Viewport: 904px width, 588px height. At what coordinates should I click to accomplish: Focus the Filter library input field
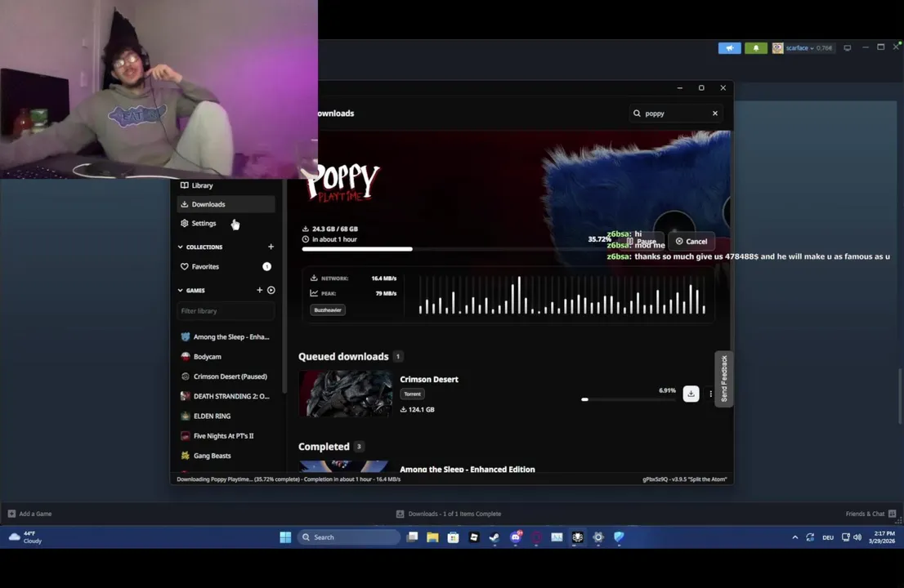226,311
